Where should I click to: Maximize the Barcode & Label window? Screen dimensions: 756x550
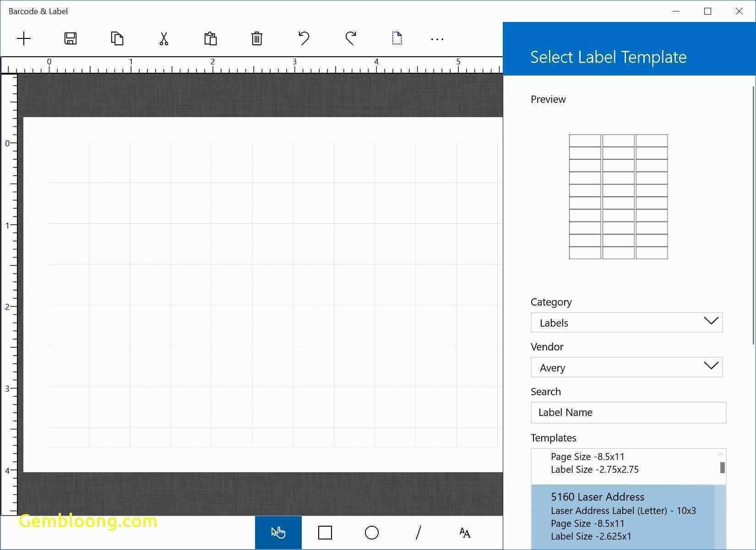pos(707,11)
